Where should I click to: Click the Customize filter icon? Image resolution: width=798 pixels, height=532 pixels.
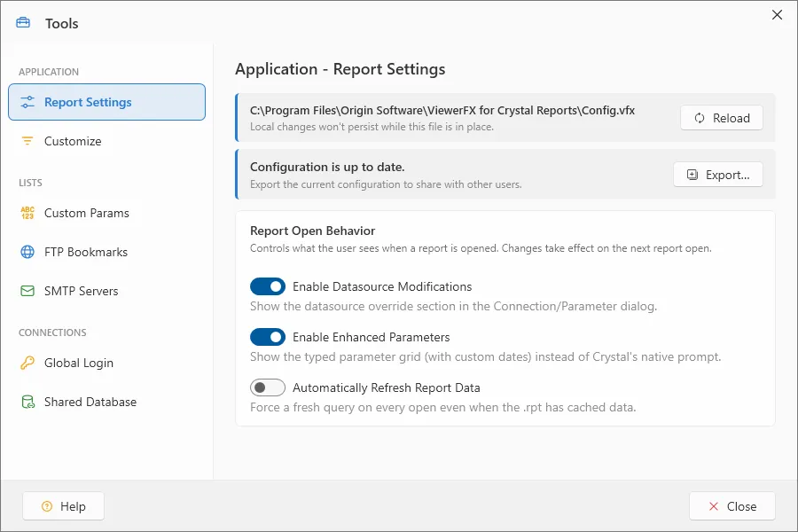click(27, 141)
